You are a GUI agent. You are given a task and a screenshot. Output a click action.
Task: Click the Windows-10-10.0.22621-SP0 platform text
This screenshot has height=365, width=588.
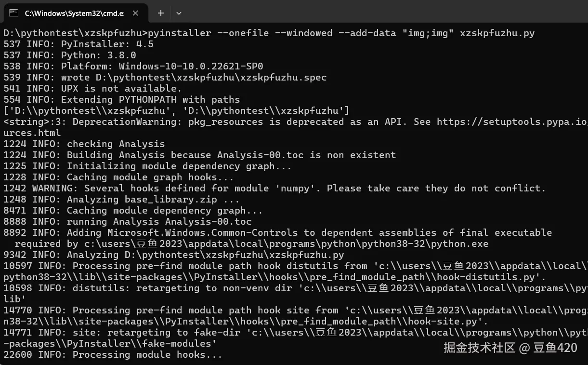click(x=191, y=67)
